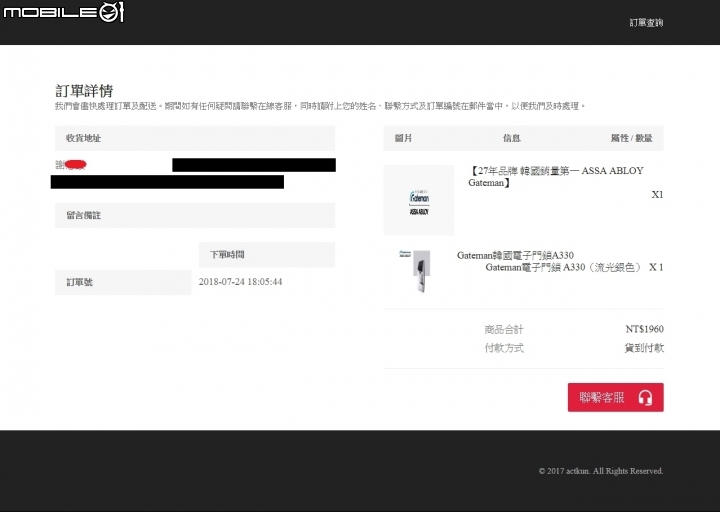Select the NT$1960 total amount

(x=644, y=329)
